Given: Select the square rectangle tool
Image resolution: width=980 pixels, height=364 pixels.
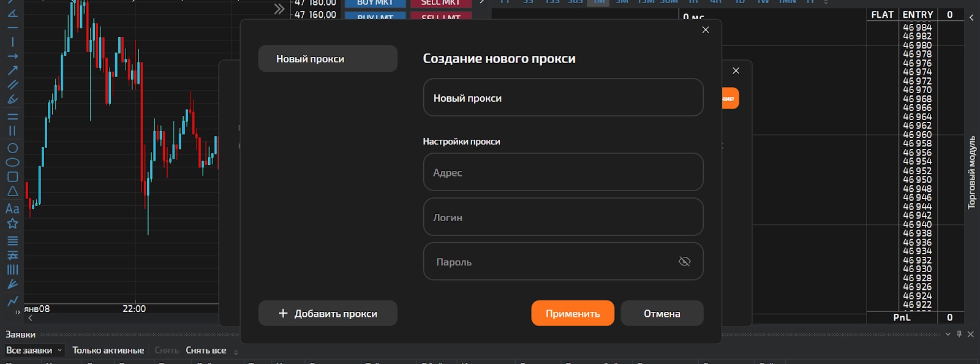Looking at the screenshot, I should 12,176.
